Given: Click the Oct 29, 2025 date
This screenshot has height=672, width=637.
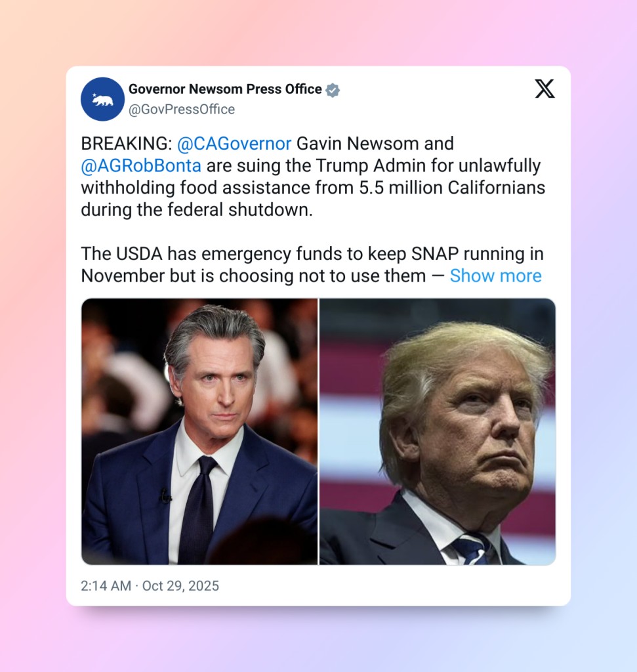Looking at the screenshot, I should pyautogui.click(x=180, y=586).
